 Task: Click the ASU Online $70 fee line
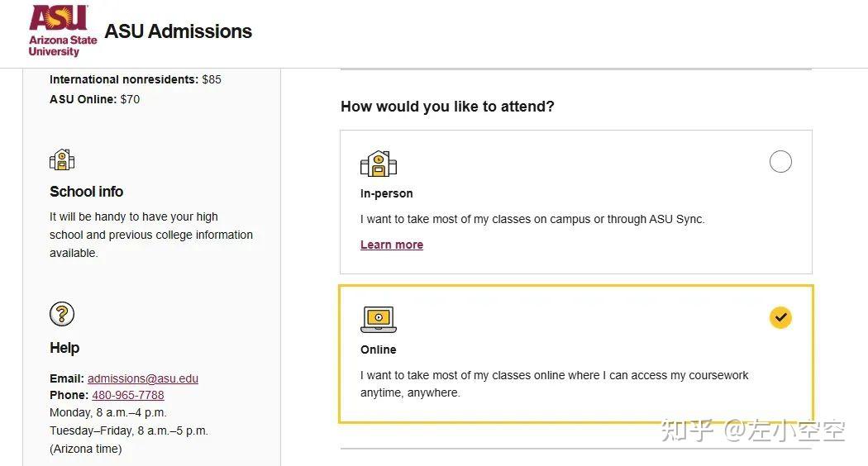coord(94,99)
